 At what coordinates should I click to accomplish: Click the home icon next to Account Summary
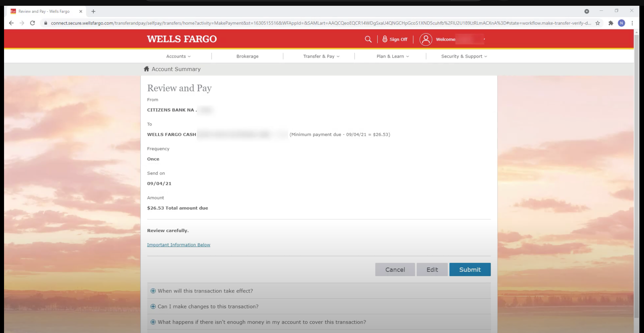[x=146, y=69]
